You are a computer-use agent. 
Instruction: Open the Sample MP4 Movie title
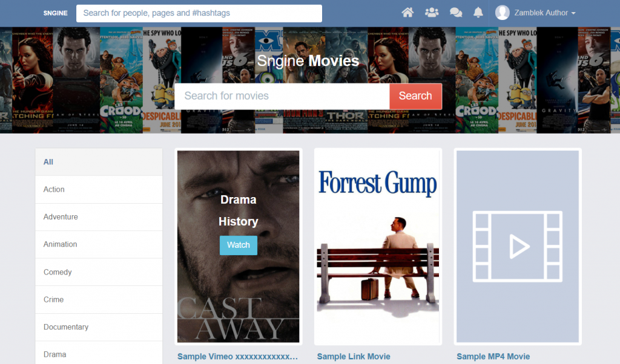tap(493, 357)
